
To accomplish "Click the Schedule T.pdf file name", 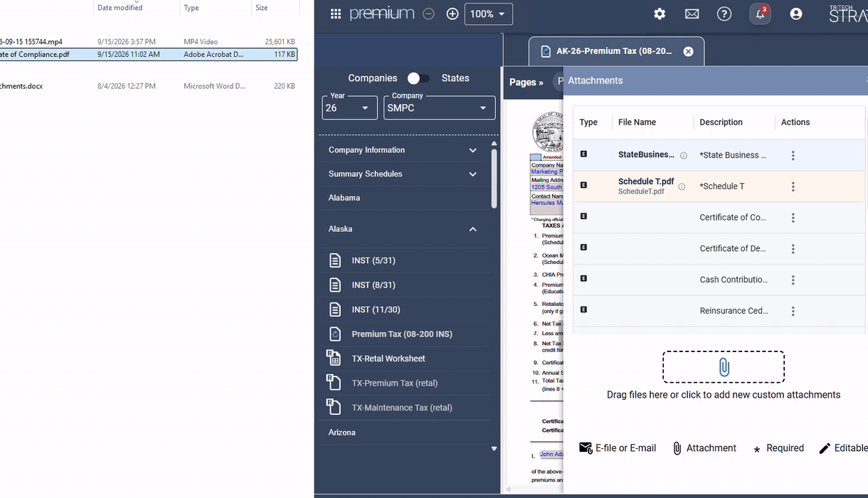I will coord(646,181).
